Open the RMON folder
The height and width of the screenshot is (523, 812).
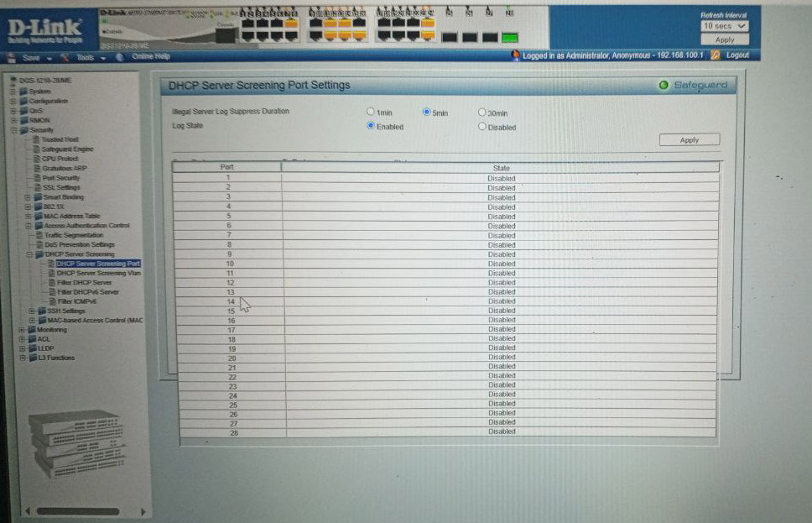[39, 120]
